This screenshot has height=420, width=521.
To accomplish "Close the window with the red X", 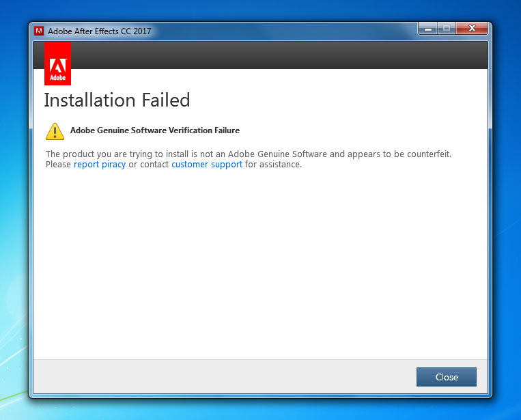I will tap(472, 29).
